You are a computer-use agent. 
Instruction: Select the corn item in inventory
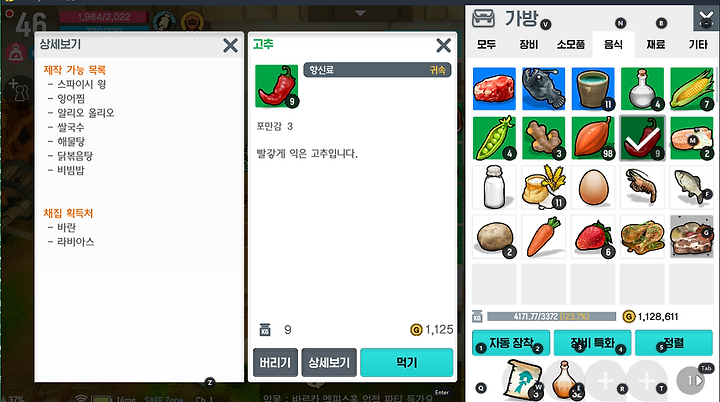click(x=692, y=89)
